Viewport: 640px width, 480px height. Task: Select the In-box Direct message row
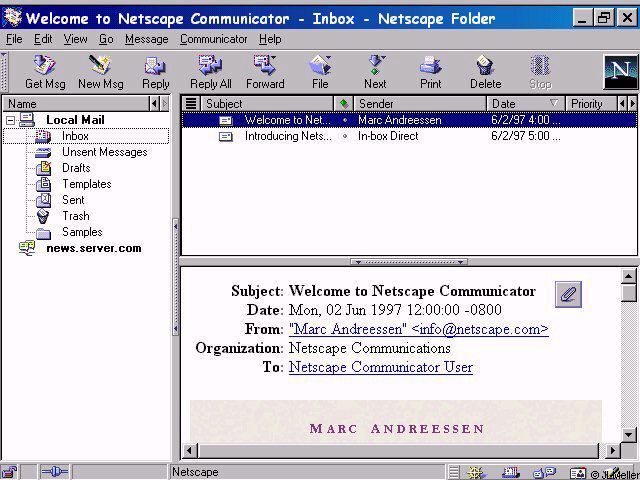click(409, 136)
